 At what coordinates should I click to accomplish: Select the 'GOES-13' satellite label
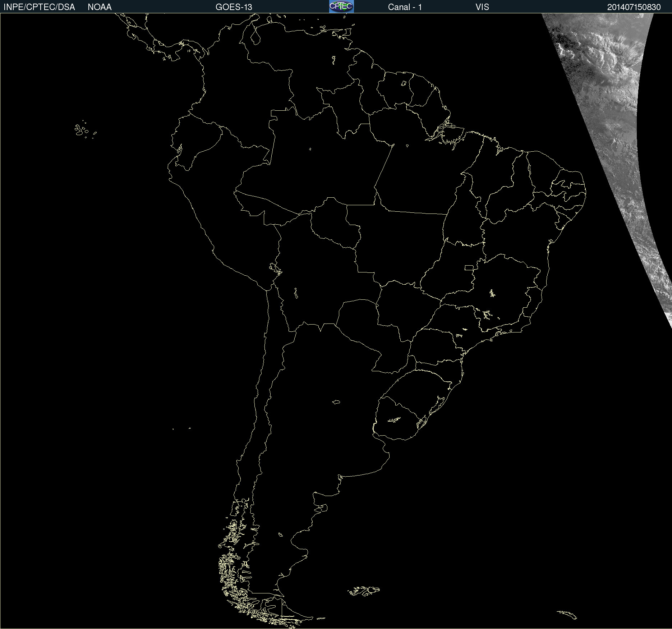point(234,7)
